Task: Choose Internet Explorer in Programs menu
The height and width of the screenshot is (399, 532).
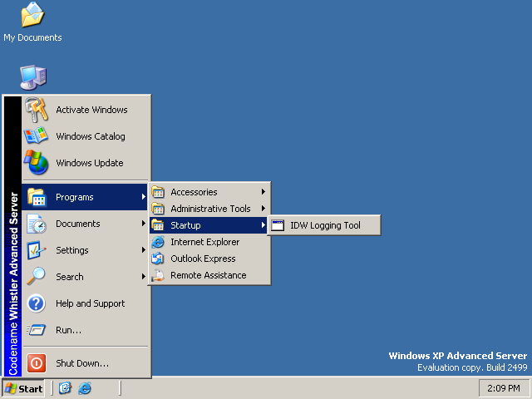Action: pyautogui.click(x=204, y=242)
